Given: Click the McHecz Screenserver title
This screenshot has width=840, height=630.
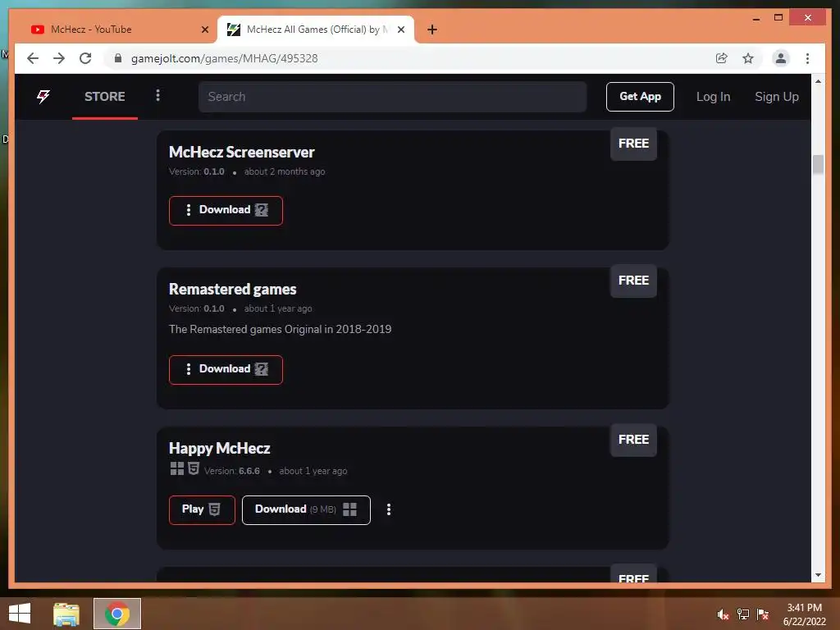Looking at the screenshot, I should [242, 152].
